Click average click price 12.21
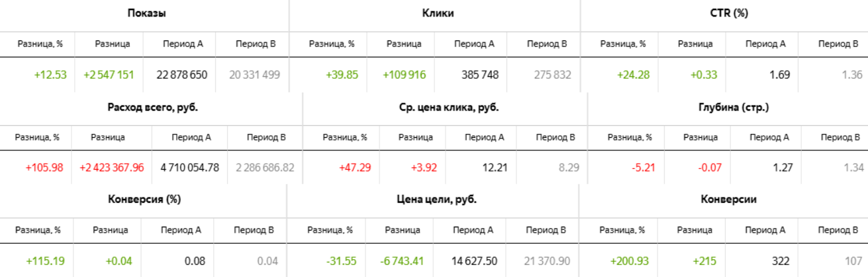 click(495, 168)
